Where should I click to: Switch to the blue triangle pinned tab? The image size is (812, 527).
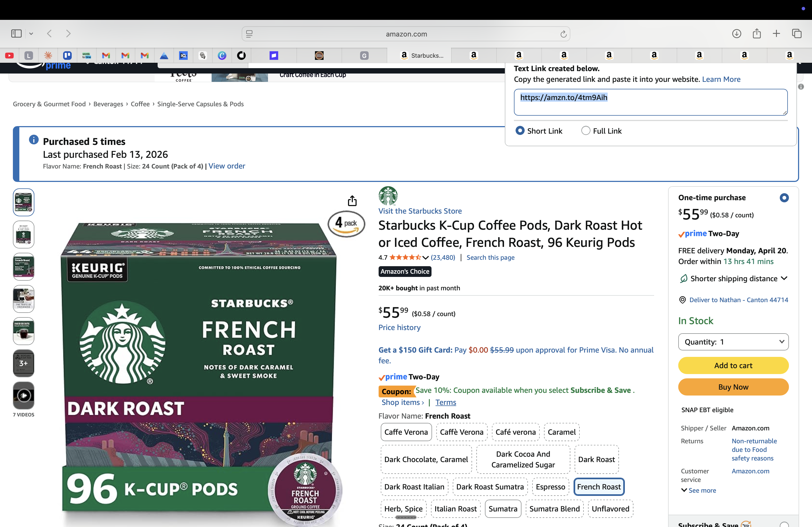pyautogui.click(x=164, y=55)
